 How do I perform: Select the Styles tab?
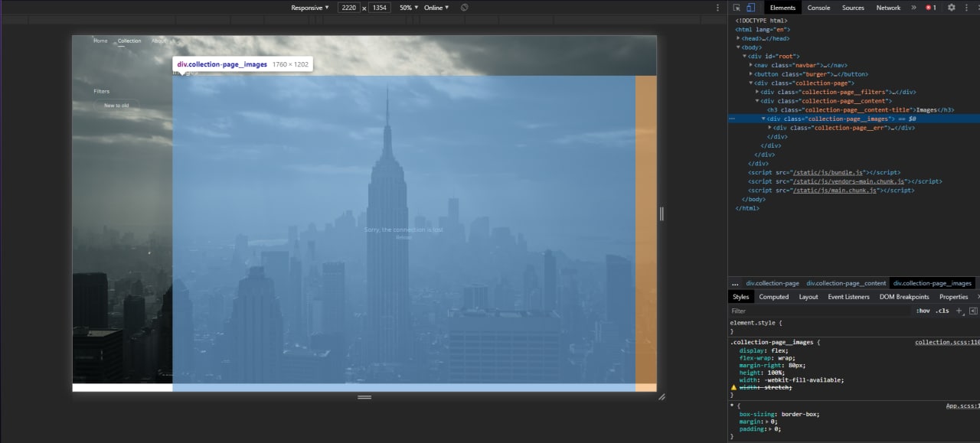coord(740,297)
